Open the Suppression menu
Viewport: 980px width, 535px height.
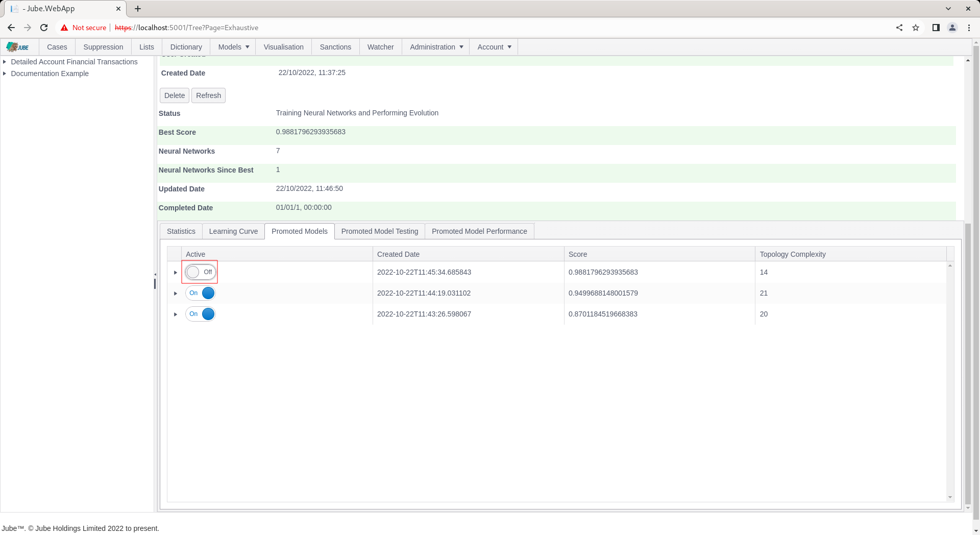pyautogui.click(x=103, y=47)
